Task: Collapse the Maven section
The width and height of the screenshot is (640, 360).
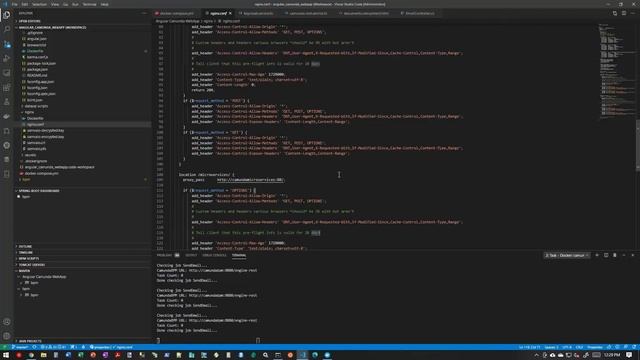Action: tap(24, 271)
